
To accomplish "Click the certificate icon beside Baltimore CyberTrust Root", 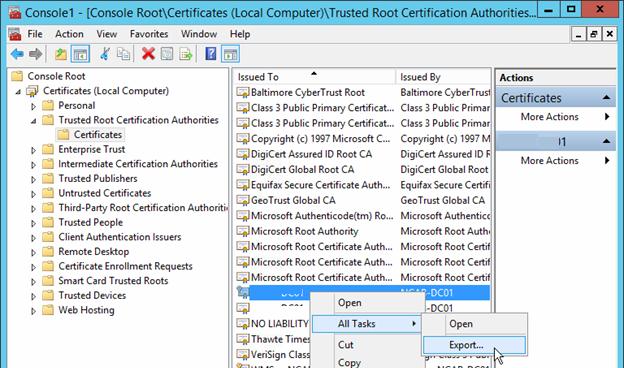I will point(242,93).
